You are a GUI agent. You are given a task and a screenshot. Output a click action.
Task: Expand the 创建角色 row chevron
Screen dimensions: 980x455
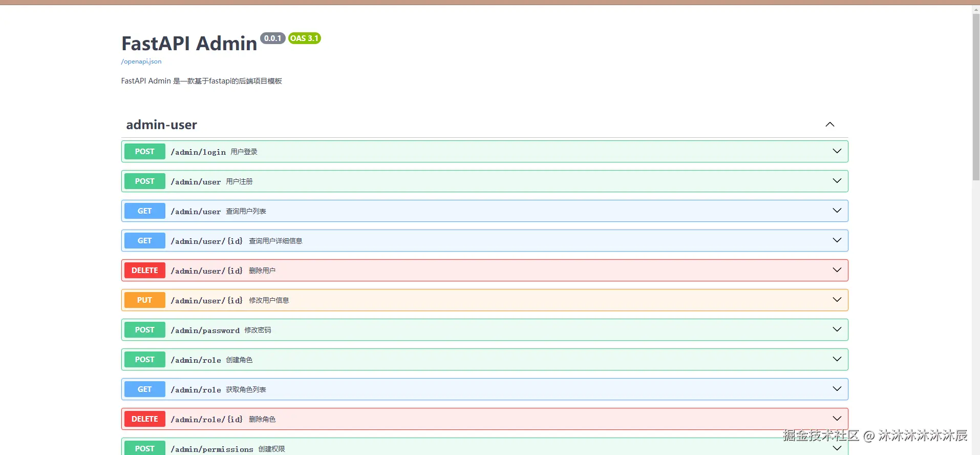pyautogui.click(x=837, y=359)
